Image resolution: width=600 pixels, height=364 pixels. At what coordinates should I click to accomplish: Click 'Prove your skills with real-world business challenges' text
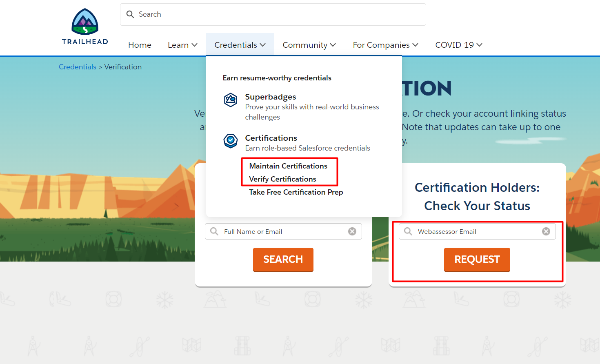[x=312, y=112]
